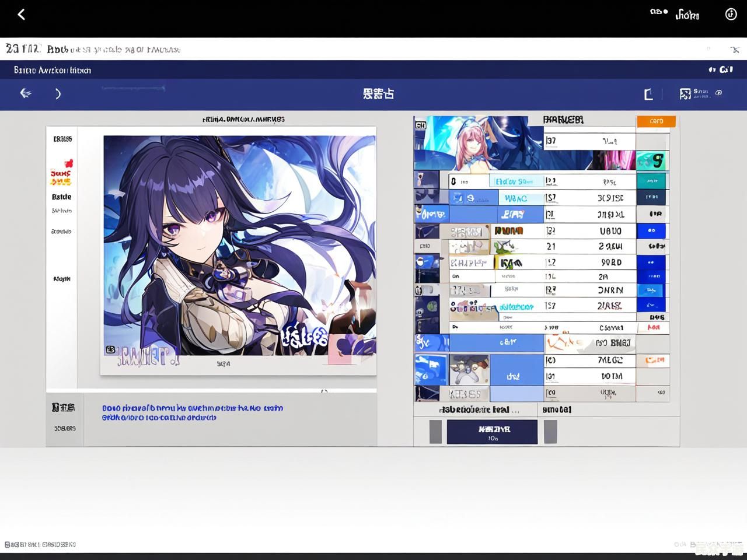Screen dimensions: 747x560
Task: Click the gray square left of navy button
Action: pyautogui.click(x=435, y=432)
